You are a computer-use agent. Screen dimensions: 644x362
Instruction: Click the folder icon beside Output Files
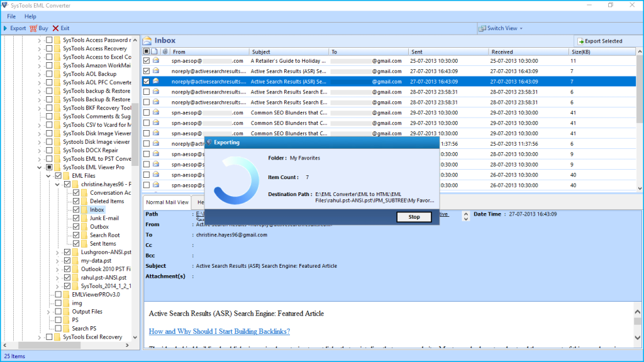point(66,312)
